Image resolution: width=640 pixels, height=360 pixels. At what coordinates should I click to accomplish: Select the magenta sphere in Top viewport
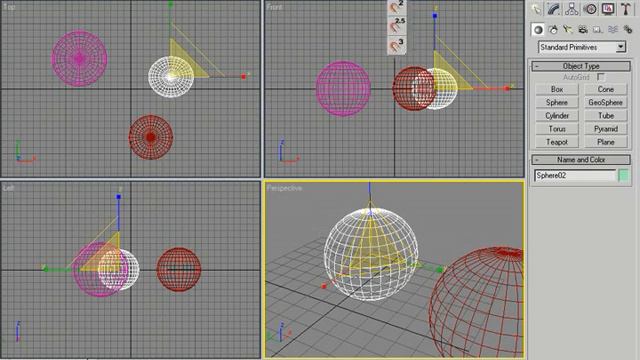(x=79, y=58)
